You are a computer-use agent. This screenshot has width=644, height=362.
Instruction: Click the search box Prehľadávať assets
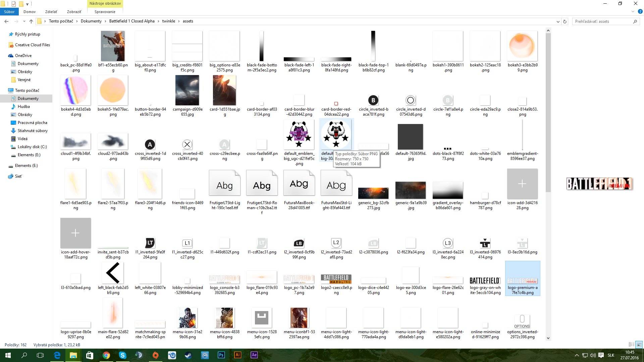click(604, 21)
